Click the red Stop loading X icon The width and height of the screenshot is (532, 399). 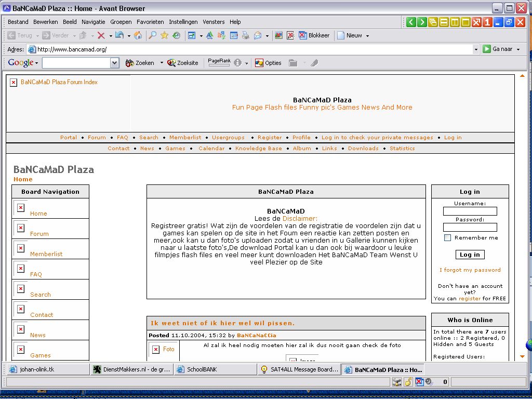pos(101,35)
